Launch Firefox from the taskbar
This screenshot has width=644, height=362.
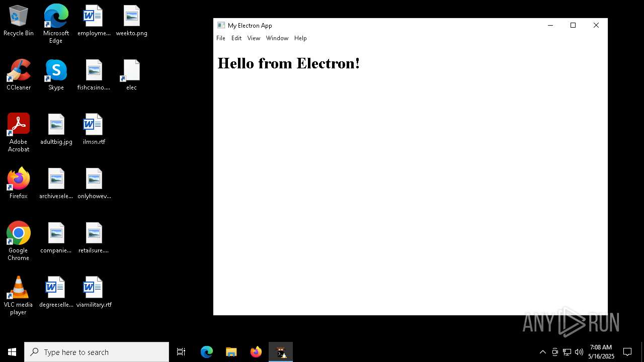256,352
